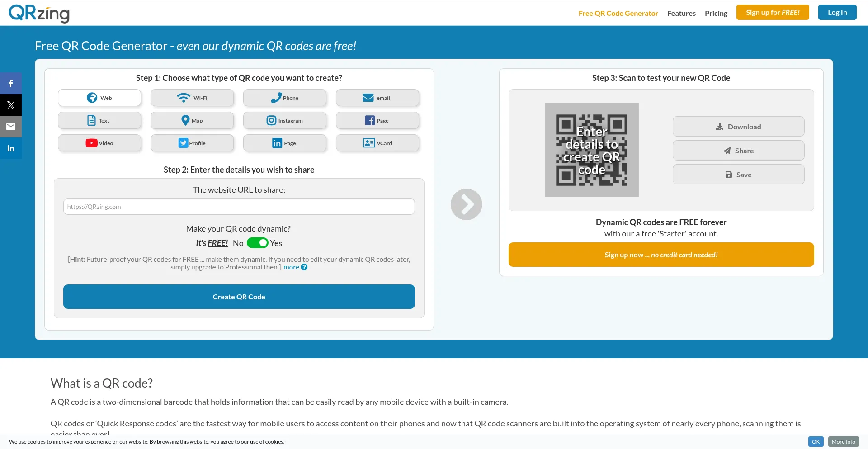Image resolution: width=868 pixels, height=449 pixels.
Task: Share on LinkedIn via sidebar icon
Action: [x=11, y=148]
